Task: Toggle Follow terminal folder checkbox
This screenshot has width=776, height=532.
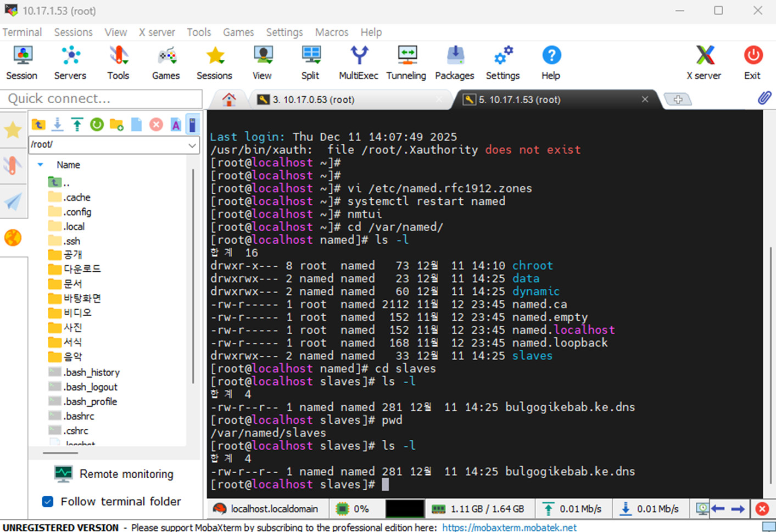Action: pos(48,501)
